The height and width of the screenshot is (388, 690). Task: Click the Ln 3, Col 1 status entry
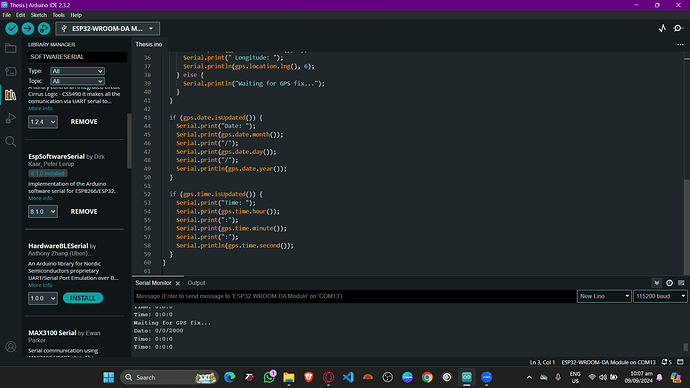pos(542,362)
